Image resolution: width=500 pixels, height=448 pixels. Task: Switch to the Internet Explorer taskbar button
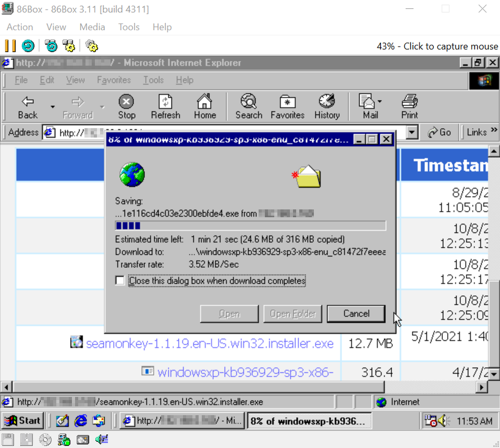[x=182, y=421]
